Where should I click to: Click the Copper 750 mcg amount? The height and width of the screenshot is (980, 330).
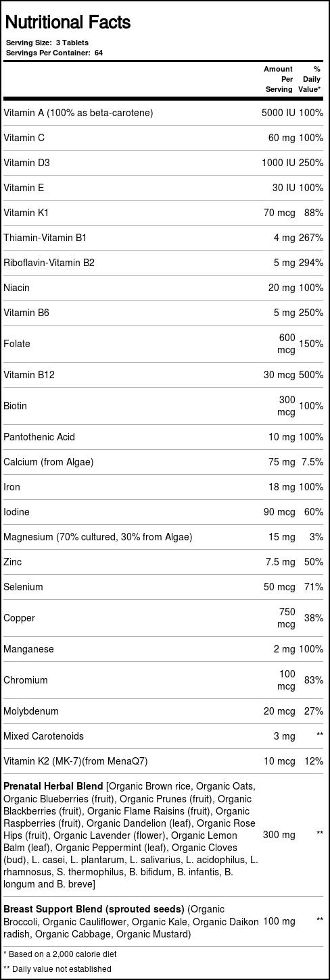(287, 618)
